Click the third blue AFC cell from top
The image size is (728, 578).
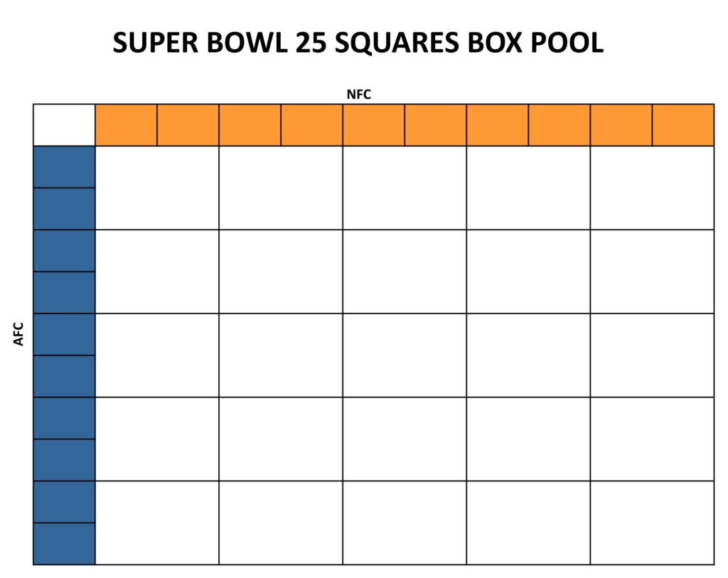[64, 251]
